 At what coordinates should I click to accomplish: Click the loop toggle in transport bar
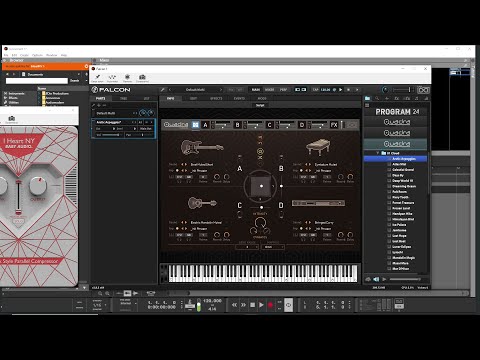289,305
